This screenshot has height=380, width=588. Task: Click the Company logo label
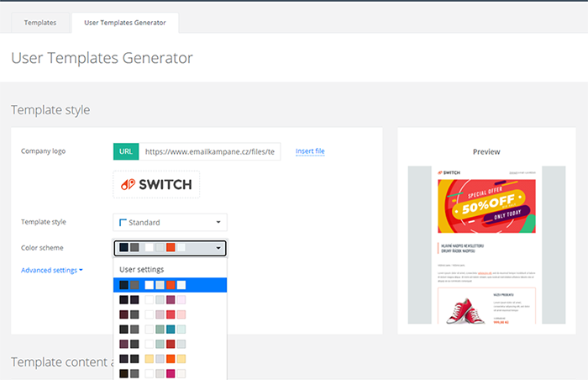[43, 151]
